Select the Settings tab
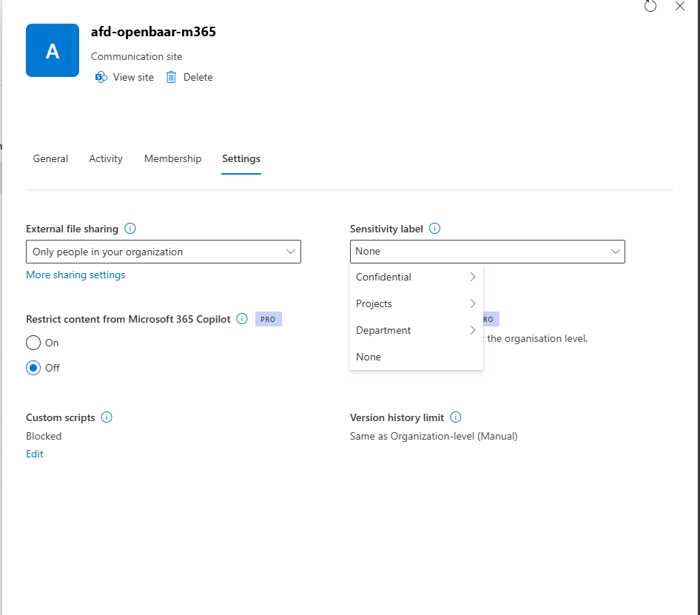The image size is (700, 615). pyautogui.click(x=241, y=158)
